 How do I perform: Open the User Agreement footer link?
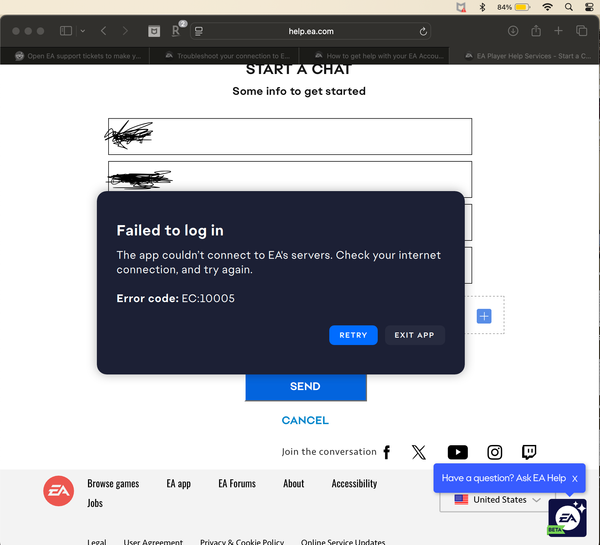click(153, 542)
